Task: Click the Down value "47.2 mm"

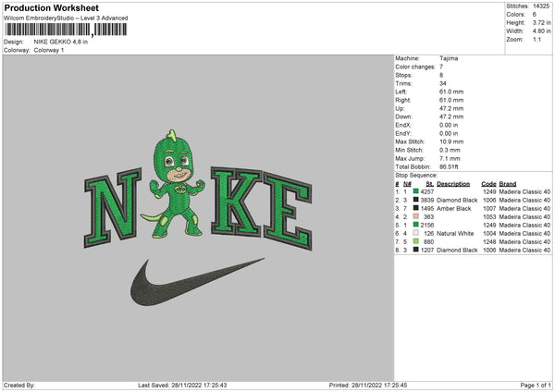Action: click(451, 116)
